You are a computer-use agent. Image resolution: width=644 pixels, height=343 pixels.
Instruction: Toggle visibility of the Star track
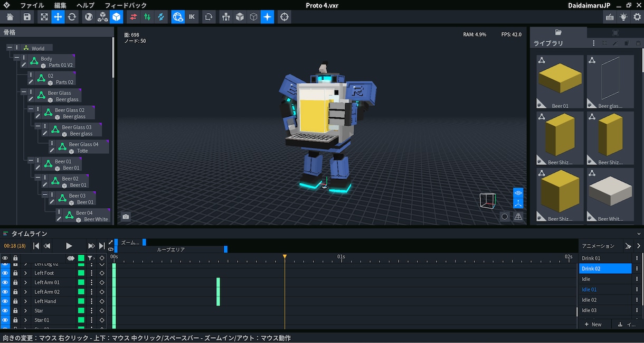click(x=5, y=311)
